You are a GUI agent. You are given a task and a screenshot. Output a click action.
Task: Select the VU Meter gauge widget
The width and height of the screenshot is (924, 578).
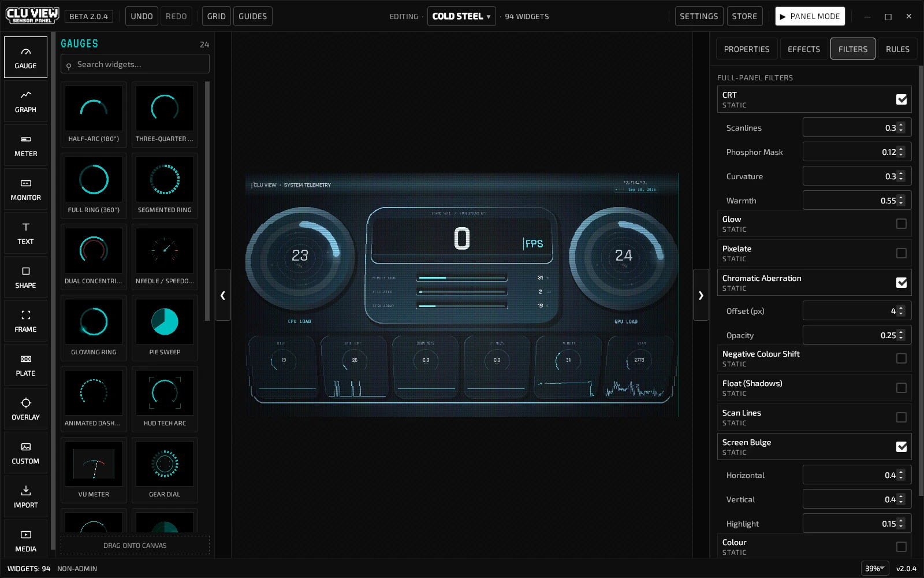(94, 470)
